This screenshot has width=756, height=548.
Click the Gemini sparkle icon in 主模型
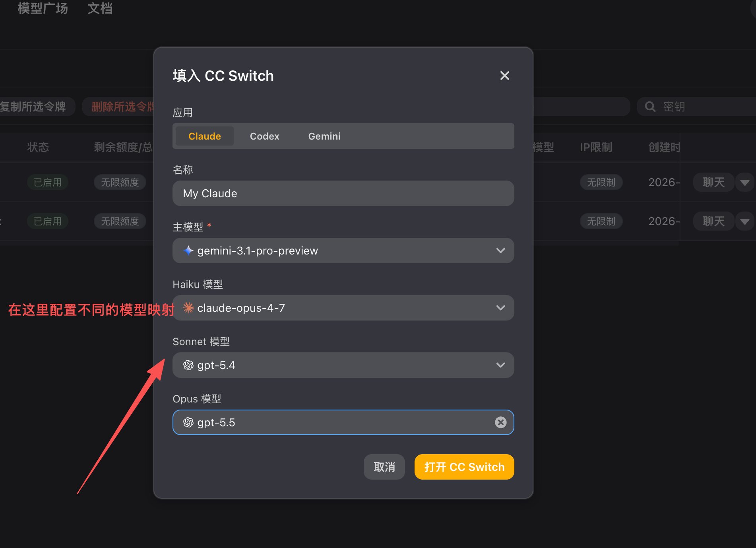pos(188,251)
